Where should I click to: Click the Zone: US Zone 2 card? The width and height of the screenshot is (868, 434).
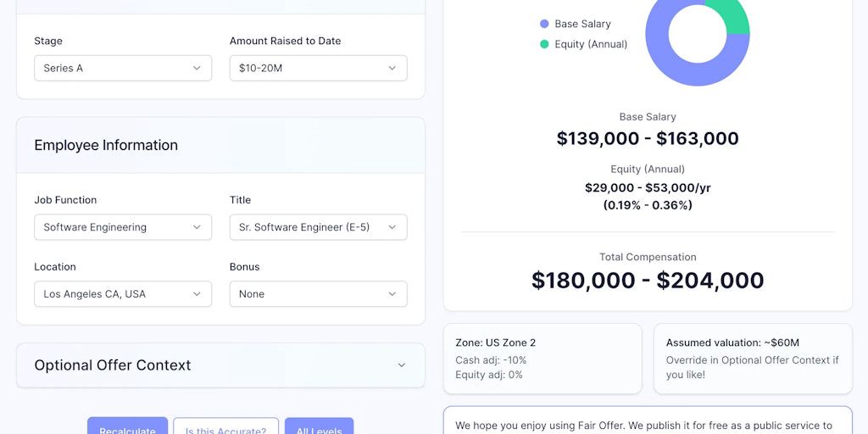542,359
